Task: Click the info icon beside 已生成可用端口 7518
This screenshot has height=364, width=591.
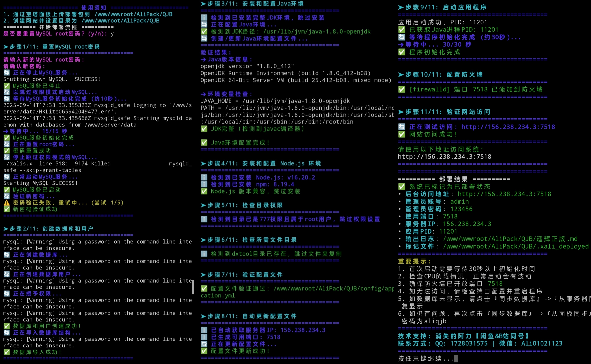Action: (204, 337)
